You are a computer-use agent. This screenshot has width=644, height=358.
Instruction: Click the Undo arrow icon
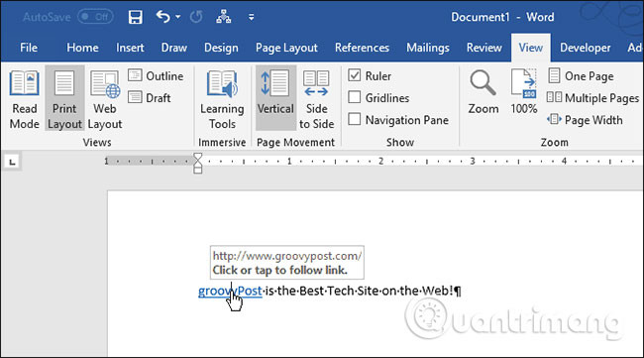pos(163,17)
